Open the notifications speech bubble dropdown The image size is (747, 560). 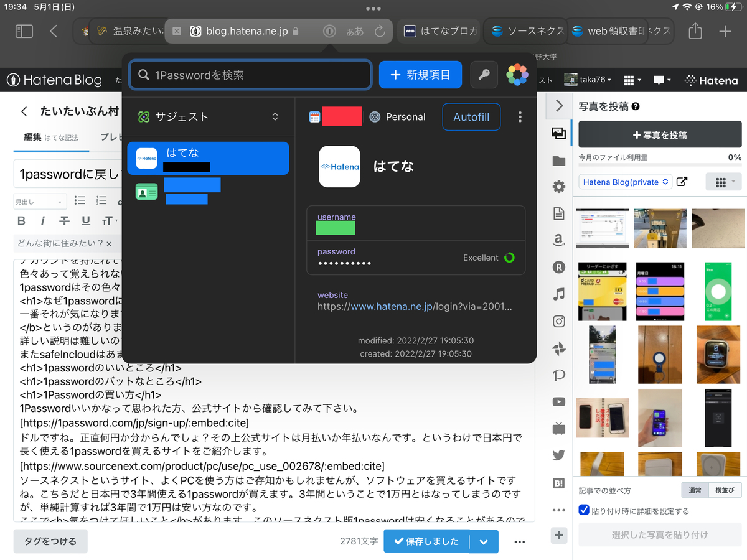pos(661,80)
